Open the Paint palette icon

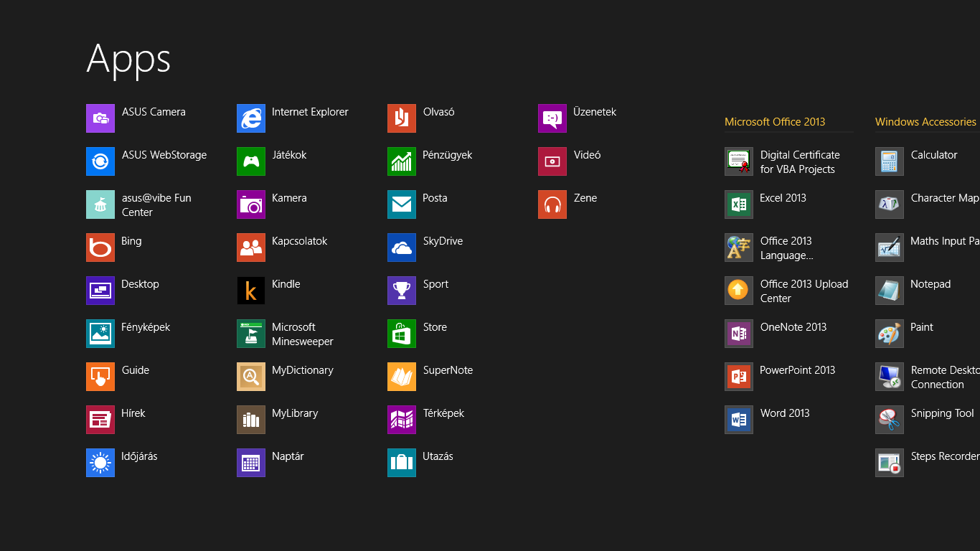(889, 334)
